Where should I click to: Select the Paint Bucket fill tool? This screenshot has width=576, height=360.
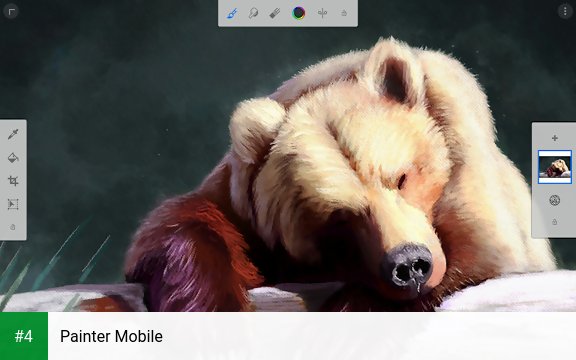[13, 158]
